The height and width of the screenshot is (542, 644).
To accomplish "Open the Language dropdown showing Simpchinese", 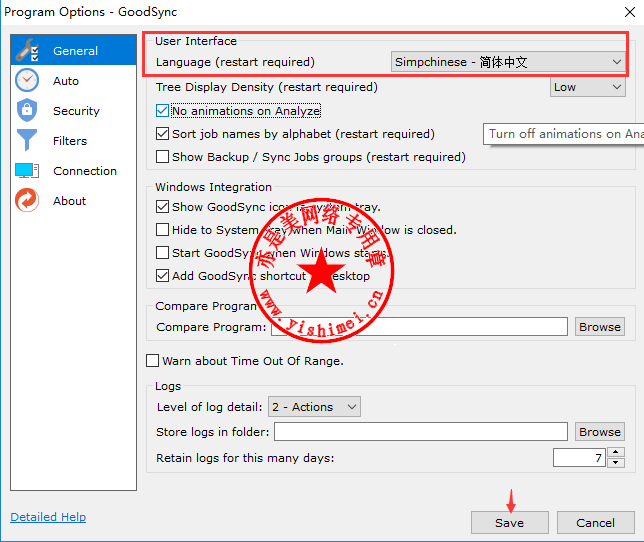I will click(508, 62).
